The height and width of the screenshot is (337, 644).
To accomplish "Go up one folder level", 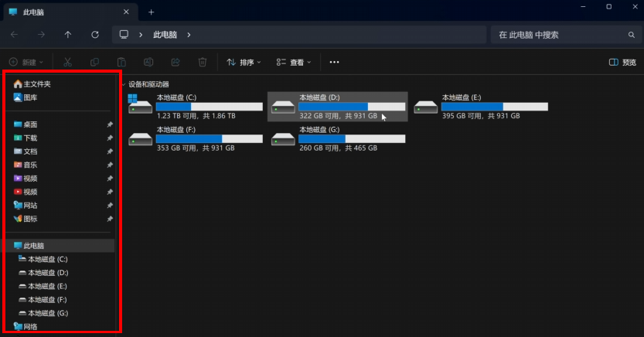I will (x=68, y=35).
